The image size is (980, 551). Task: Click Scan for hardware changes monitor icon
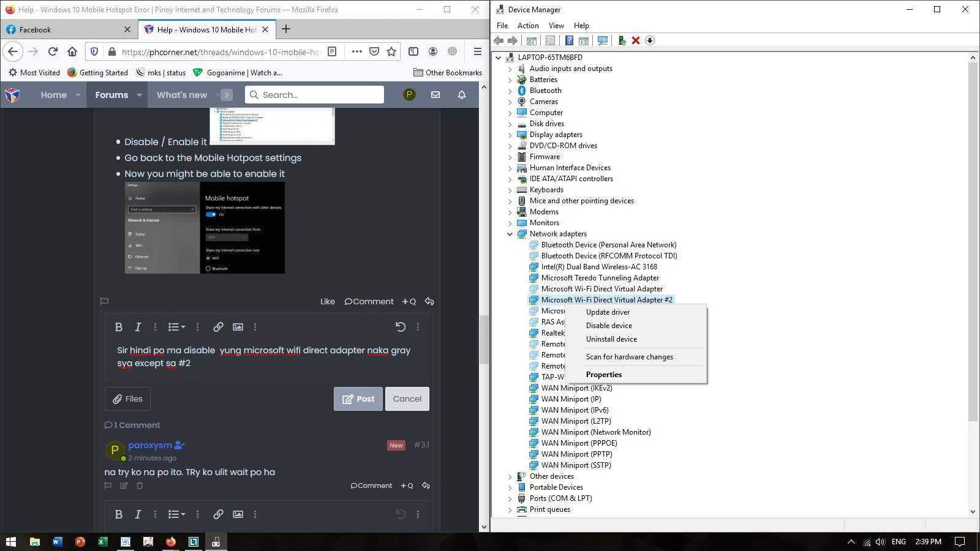tap(603, 40)
